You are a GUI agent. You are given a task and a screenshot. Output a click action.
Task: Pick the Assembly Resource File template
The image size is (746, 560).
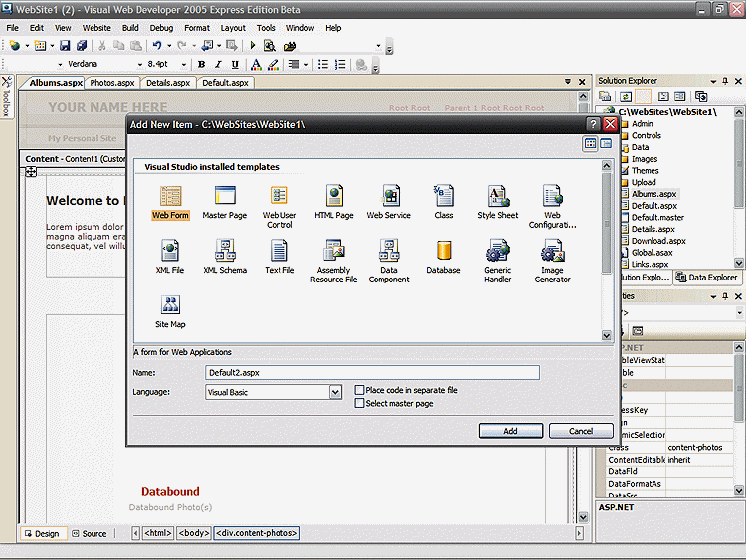(x=334, y=262)
